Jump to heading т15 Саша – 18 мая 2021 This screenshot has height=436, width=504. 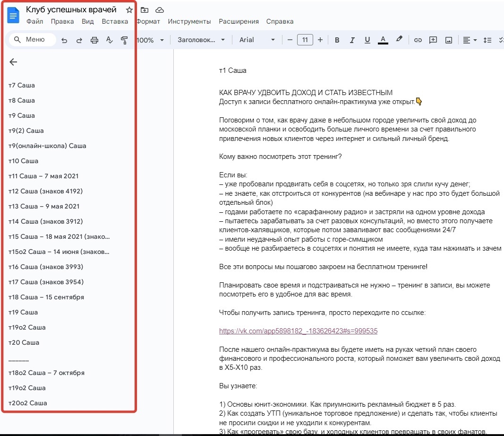click(59, 236)
